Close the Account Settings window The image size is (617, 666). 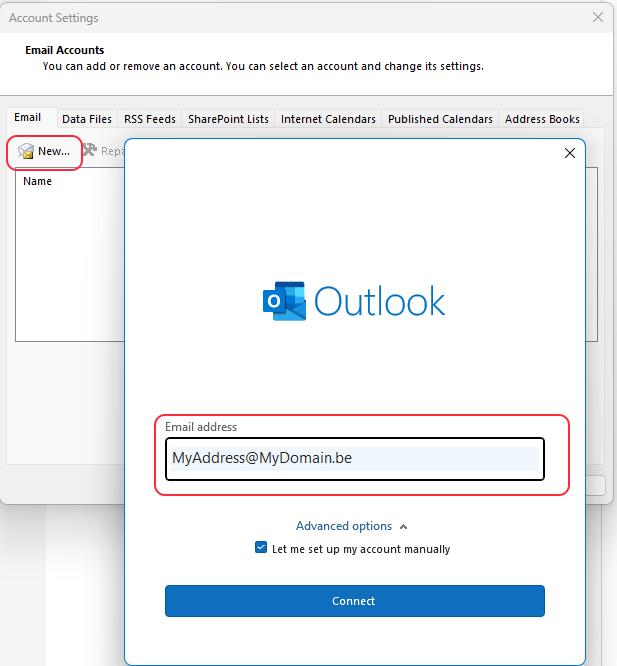pyautogui.click(x=598, y=17)
